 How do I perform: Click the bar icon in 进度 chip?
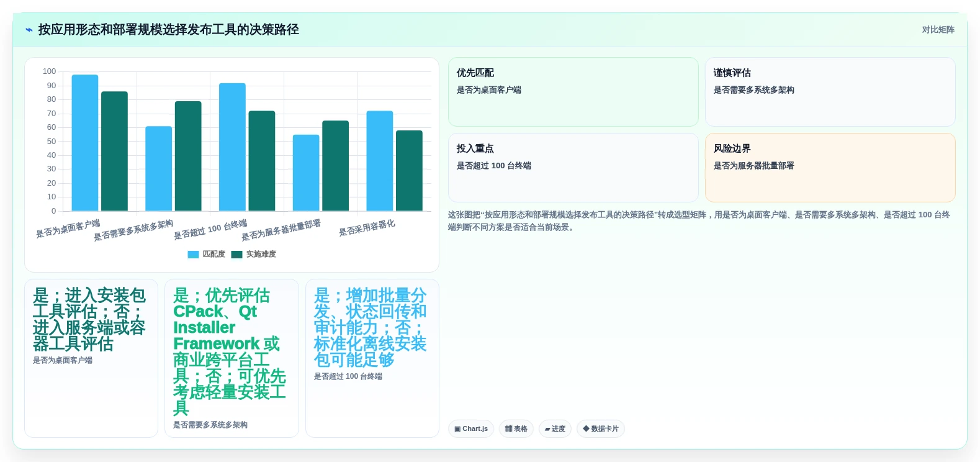pyautogui.click(x=547, y=429)
